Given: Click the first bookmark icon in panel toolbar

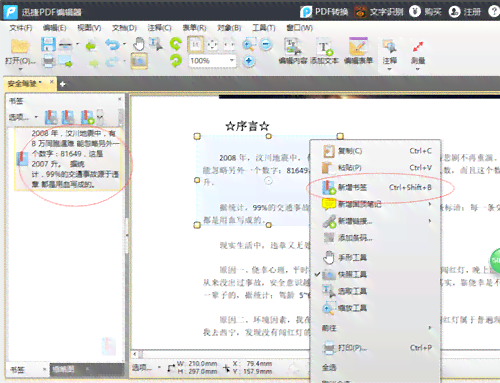Looking at the screenshot, I should [51, 117].
